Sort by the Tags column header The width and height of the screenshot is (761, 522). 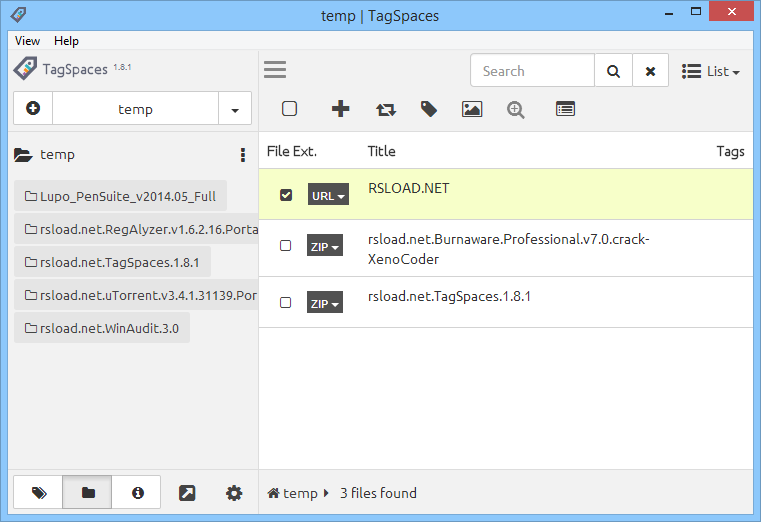730,151
